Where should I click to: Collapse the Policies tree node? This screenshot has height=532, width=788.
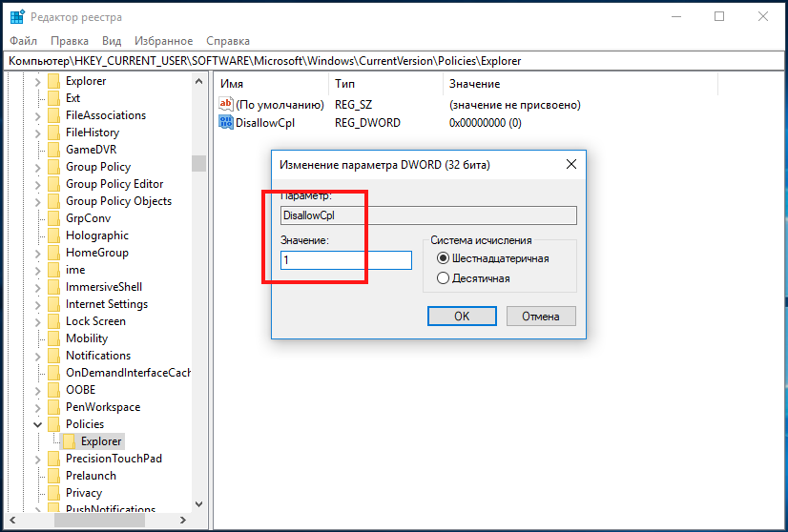point(38,424)
